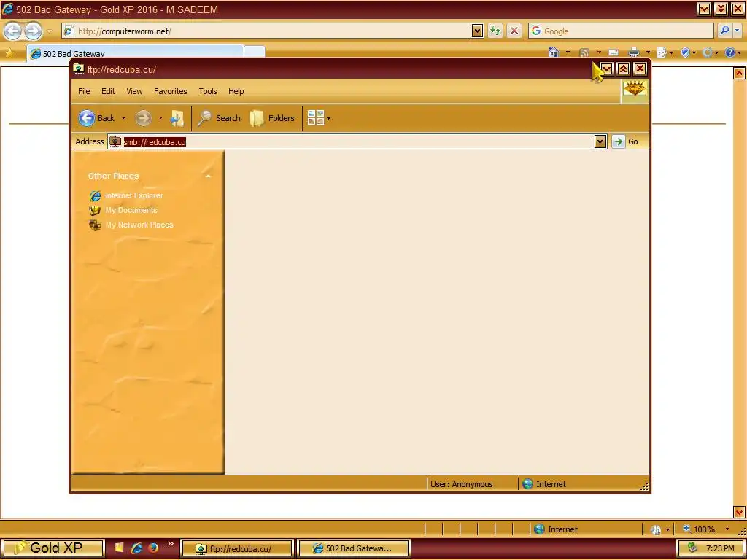Open recent pages dropdown next to IE Forward

coord(50,32)
